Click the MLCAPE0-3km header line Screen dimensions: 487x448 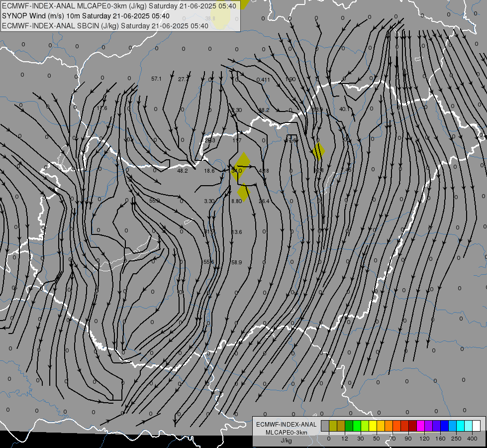119,6
